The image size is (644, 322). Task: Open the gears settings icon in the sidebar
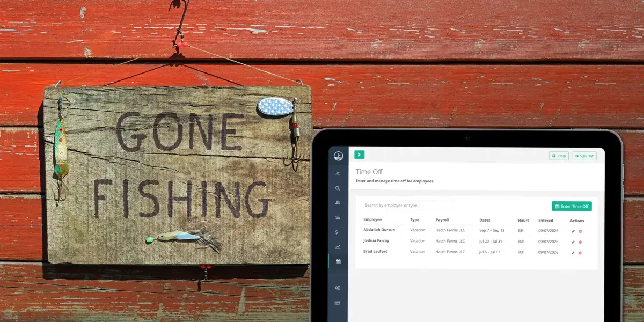(338, 288)
